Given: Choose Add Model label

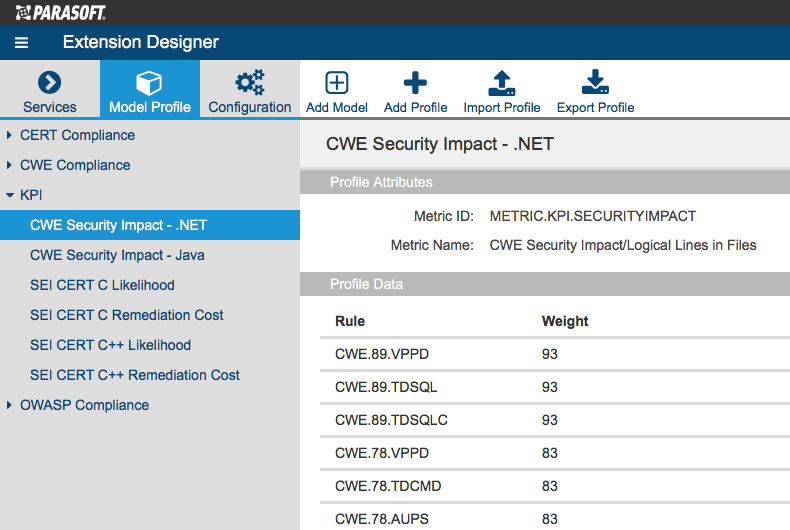Looking at the screenshot, I should pos(337,108).
